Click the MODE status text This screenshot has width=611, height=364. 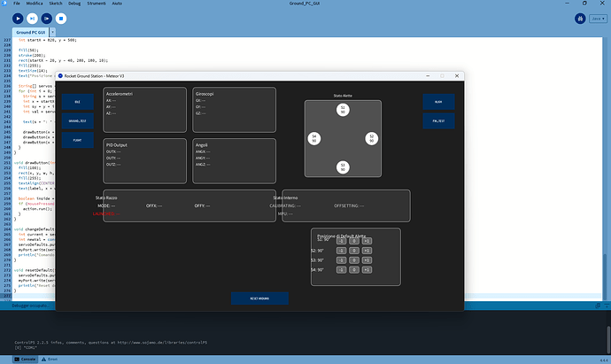pyautogui.click(x=106, y=205)
